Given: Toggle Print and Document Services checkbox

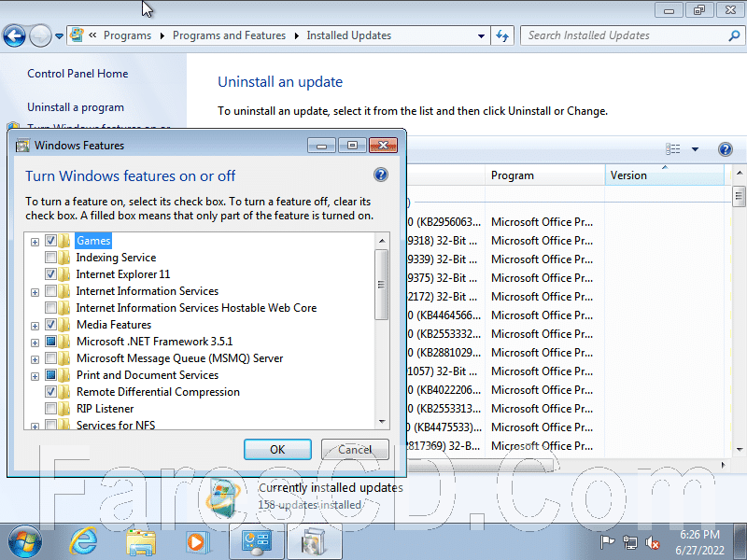Looking at the screenshot, I should pos(50,375).
